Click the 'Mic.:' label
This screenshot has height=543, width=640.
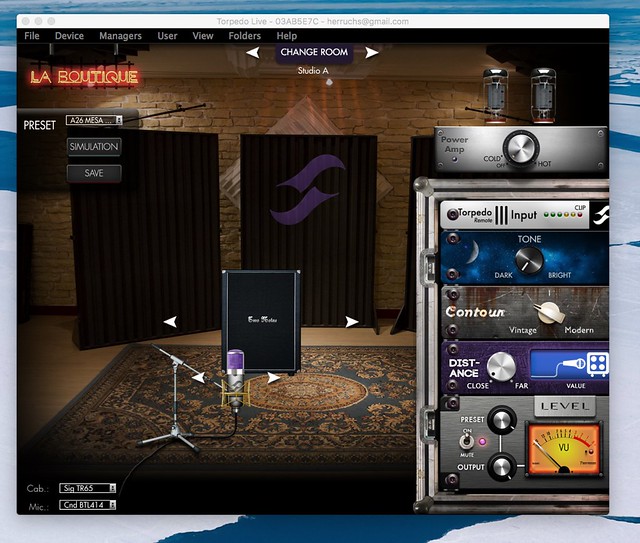click(x=39, y=507)
